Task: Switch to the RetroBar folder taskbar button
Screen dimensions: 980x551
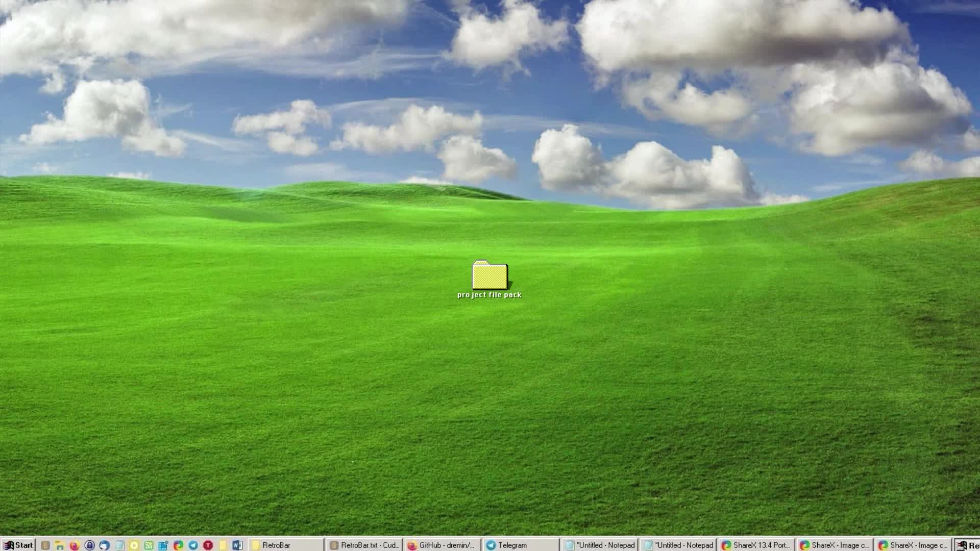Action: (x=286, y=545)
